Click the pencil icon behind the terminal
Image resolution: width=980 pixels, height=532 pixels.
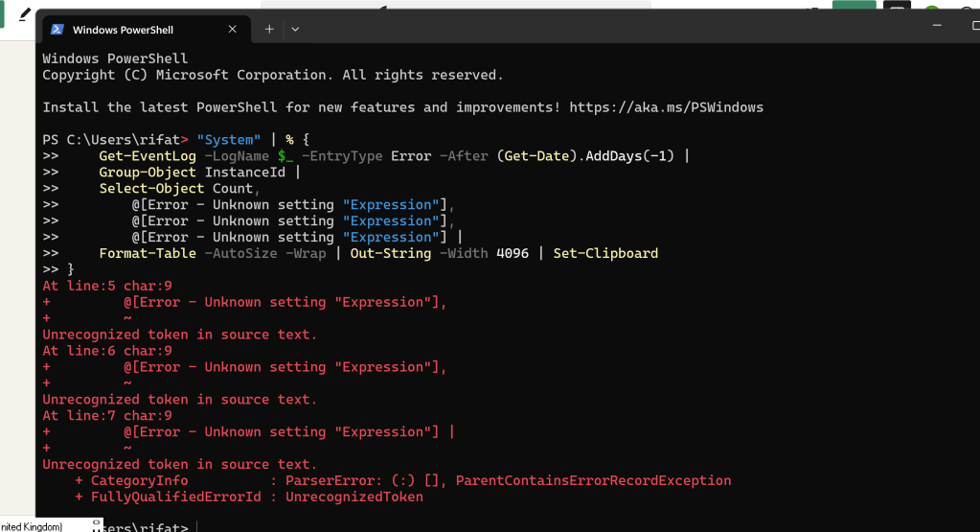[x=24, y=13]
